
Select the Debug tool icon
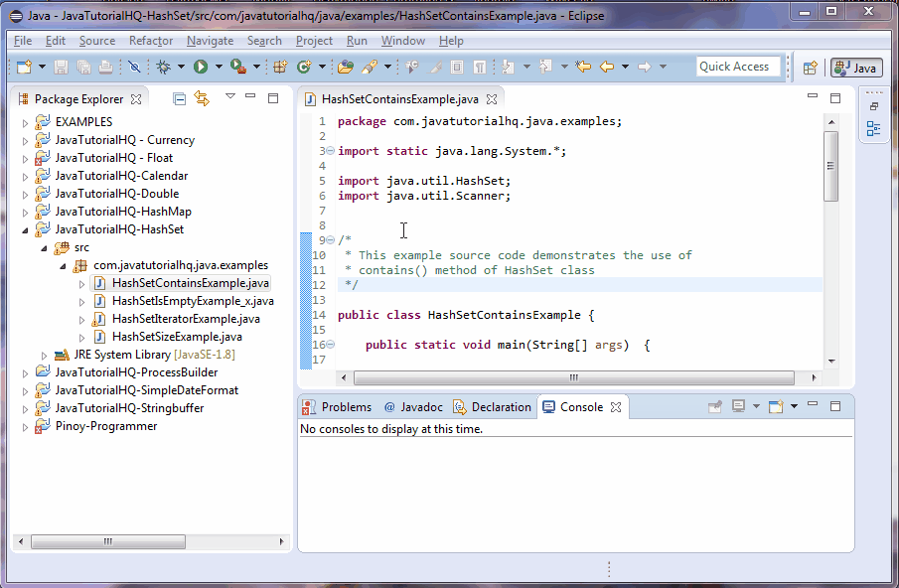(x=162, y=67)
